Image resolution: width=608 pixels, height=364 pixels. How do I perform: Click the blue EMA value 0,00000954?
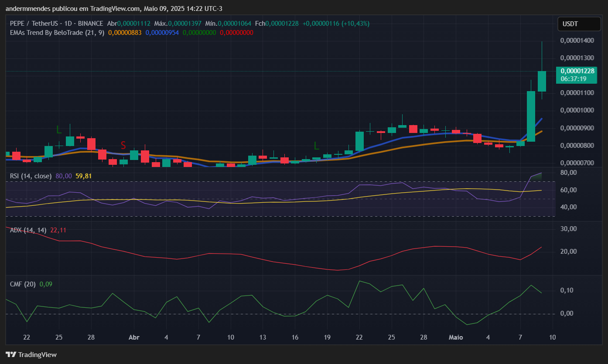(162, 33)
